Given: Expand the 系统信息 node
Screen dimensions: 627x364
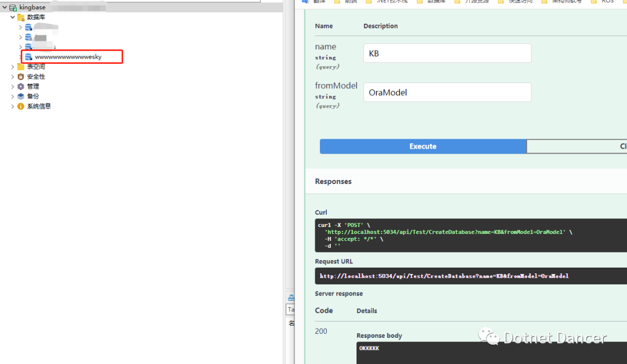Looking at the screenshot, I should click(13, 106).
